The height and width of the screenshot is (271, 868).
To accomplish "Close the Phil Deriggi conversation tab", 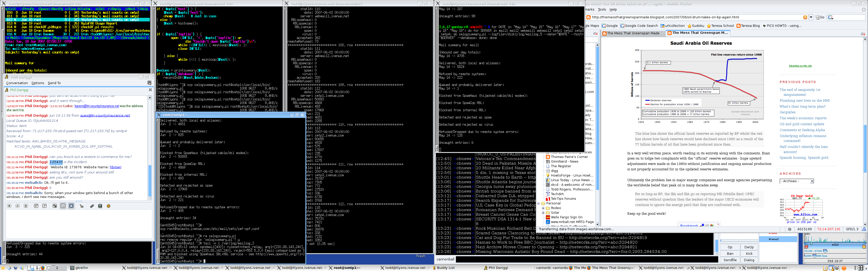I will coord(150,90).
